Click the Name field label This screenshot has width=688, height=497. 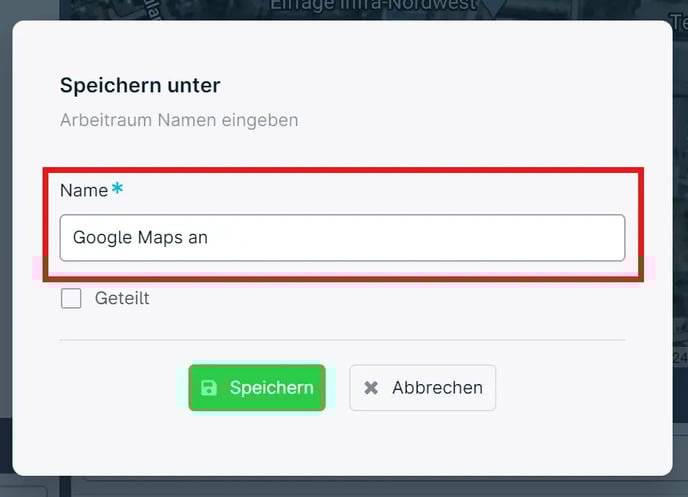[x=84, y=190]
